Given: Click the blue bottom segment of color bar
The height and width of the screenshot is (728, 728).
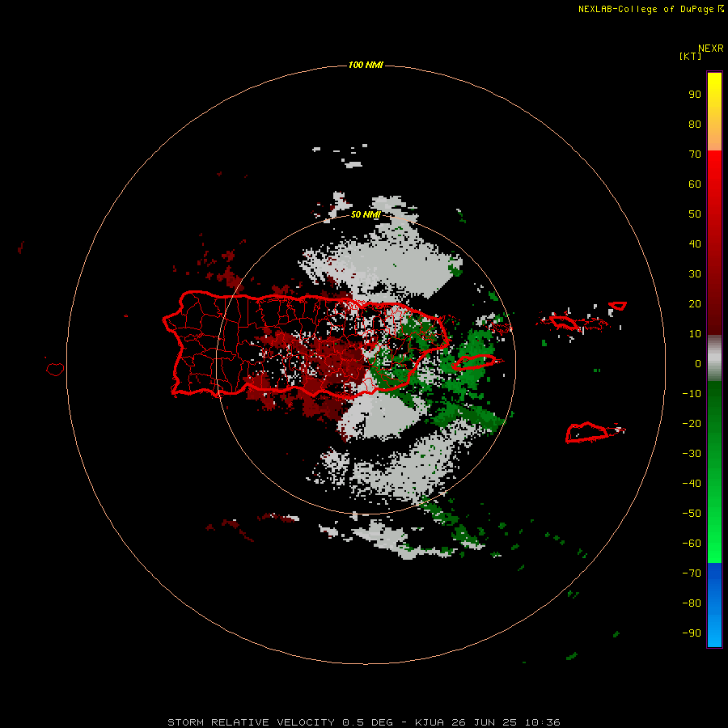Looking at the screenshot, I should tap(714, 605).
